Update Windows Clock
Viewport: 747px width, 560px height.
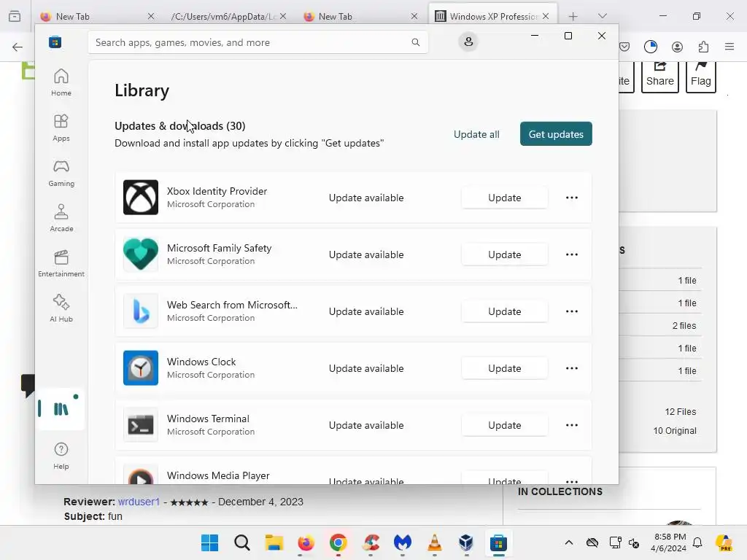(x=505, y=368)
